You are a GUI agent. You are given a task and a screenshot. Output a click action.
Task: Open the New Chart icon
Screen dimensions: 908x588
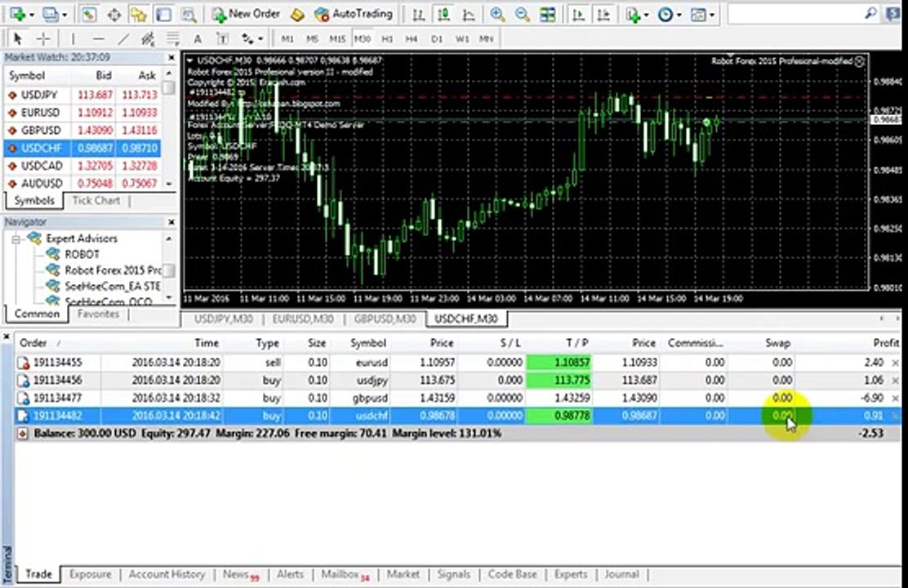(17, 14)
